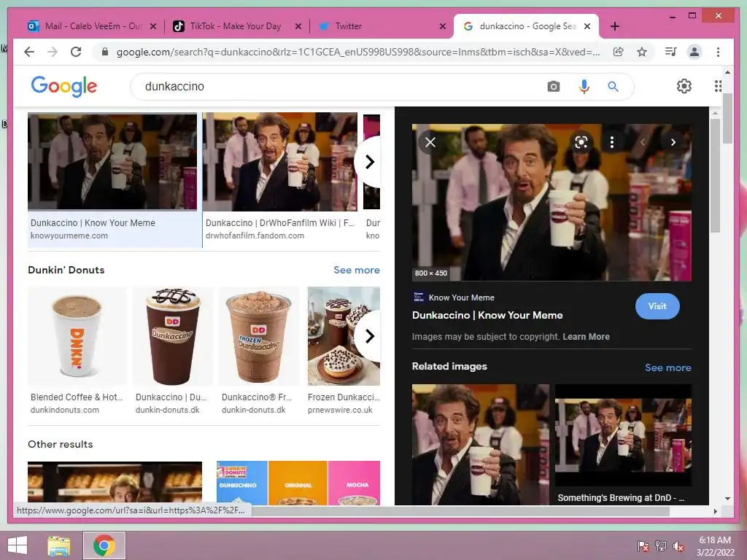Click See more for Related images
Viewport: 747px width, 560px height.
668,367
